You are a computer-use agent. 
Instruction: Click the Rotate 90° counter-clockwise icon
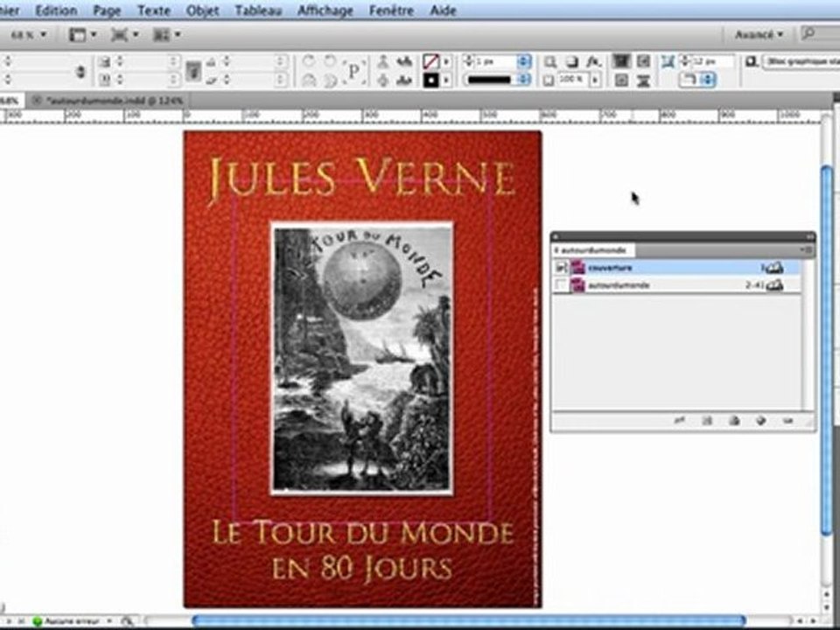[x=330, y=61]
